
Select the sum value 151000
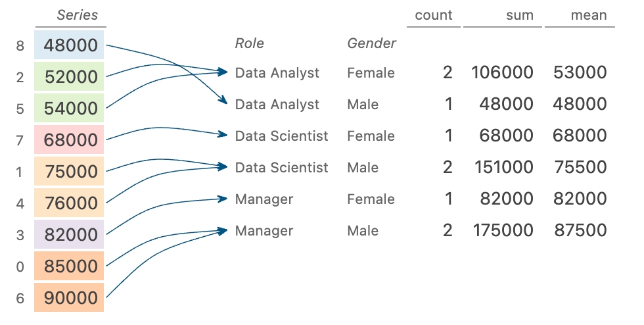pyautogui.click(x=502, y=168)
